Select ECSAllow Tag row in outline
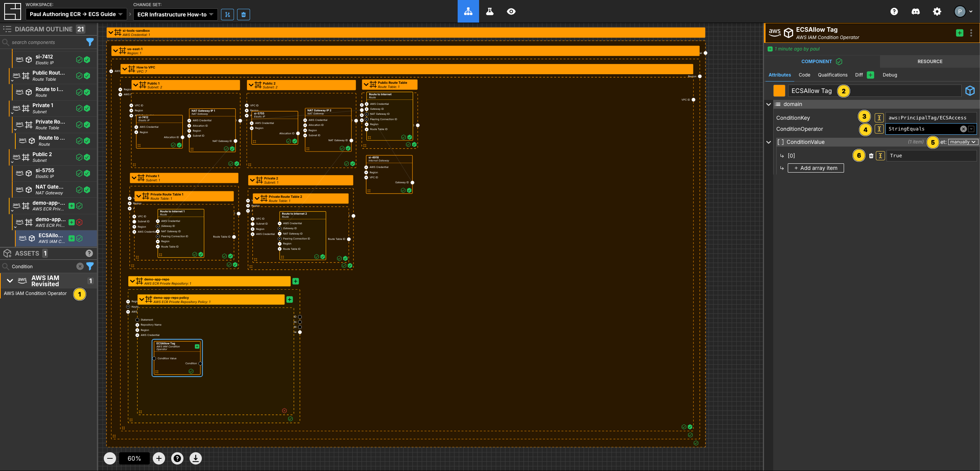 pyautogui.click(x=56, y=238)
